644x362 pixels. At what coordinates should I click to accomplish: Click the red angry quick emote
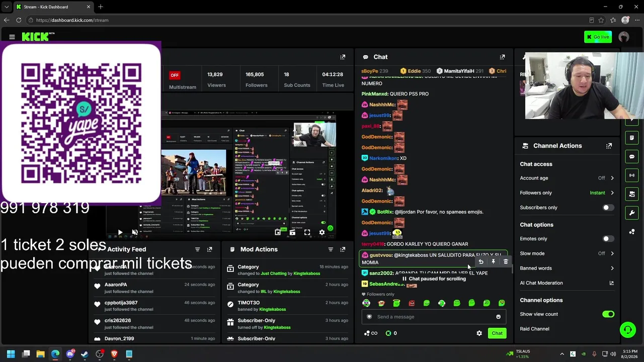412,303
